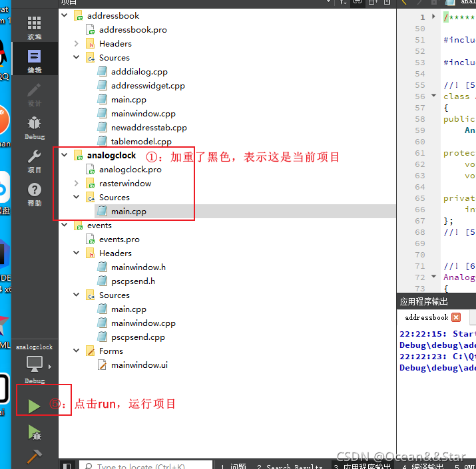This screenshot has width=476, height=469.
Task: Click the bold analogclock project name
Action: (x=111, y=155)
